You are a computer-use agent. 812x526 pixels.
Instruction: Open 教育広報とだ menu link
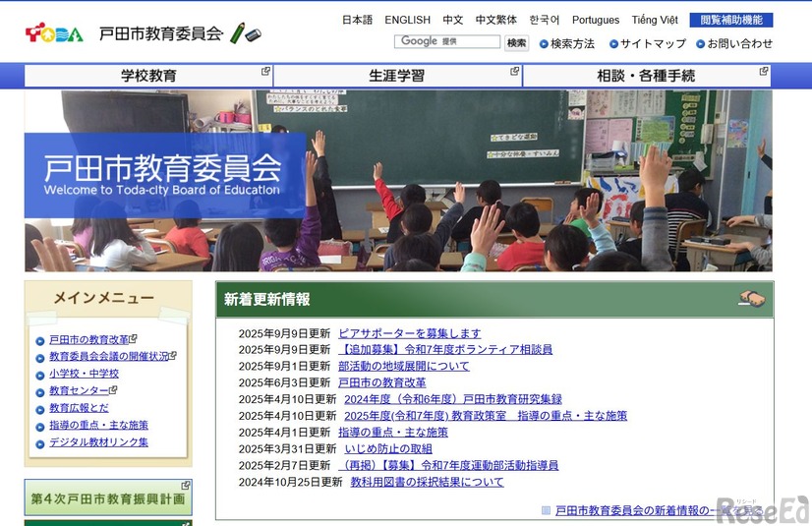point(79,407)
